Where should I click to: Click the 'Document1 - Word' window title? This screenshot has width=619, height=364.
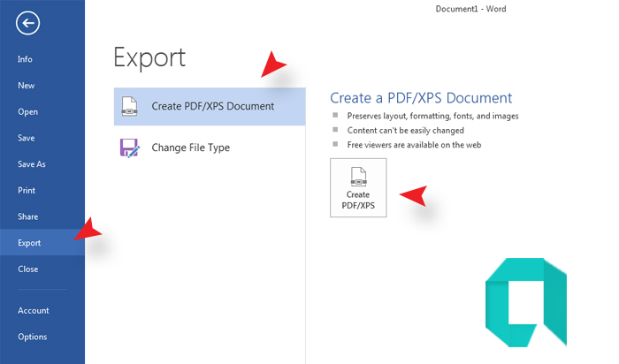pos(470,9)
